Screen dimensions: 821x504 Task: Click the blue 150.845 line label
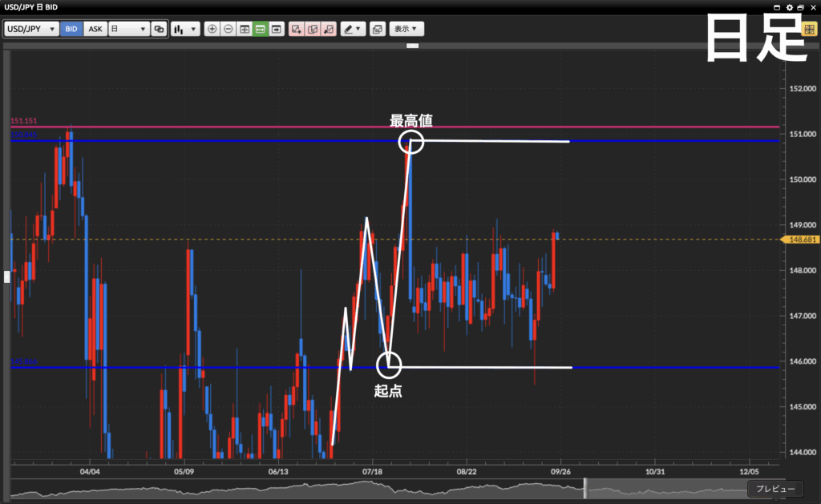pos(24,135)
